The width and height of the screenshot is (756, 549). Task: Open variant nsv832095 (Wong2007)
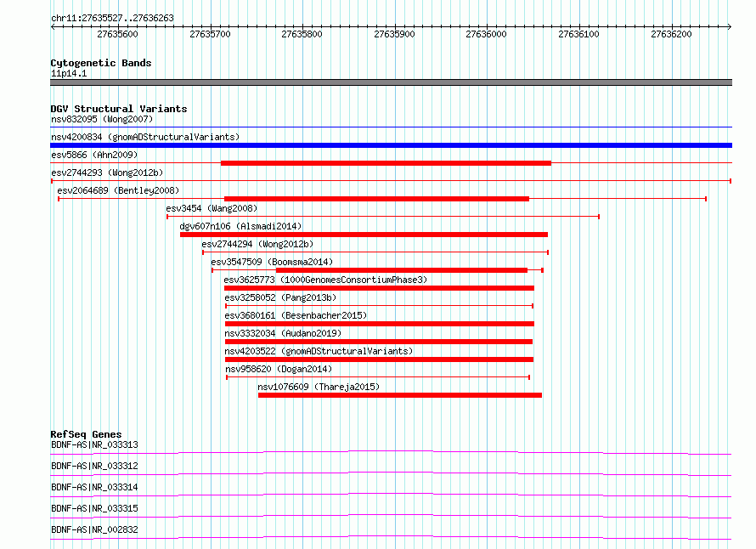102,119
